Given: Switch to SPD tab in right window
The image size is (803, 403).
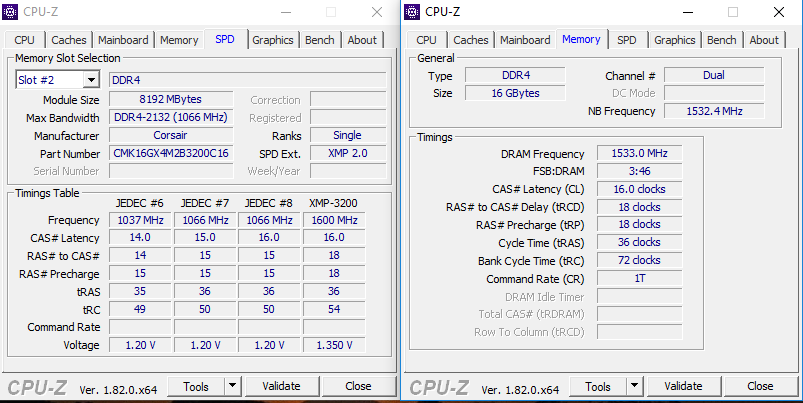Looking at the screenshot, I should coord(626,40).
